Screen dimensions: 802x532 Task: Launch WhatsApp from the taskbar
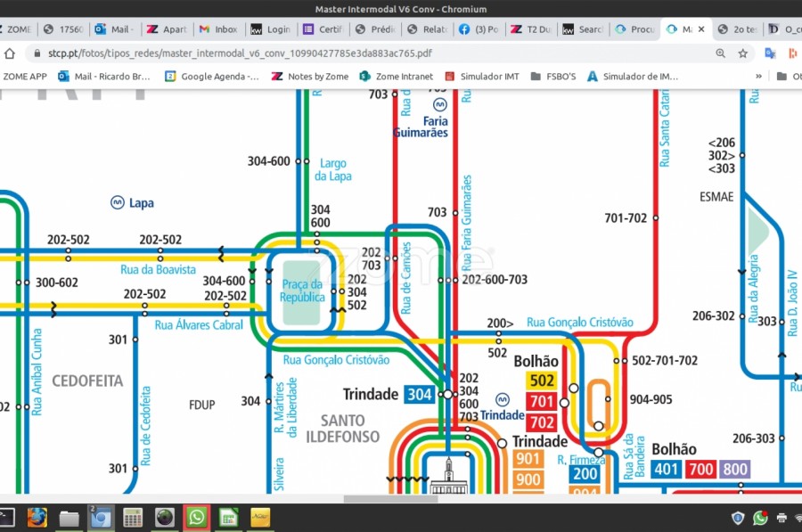(196, 517)
